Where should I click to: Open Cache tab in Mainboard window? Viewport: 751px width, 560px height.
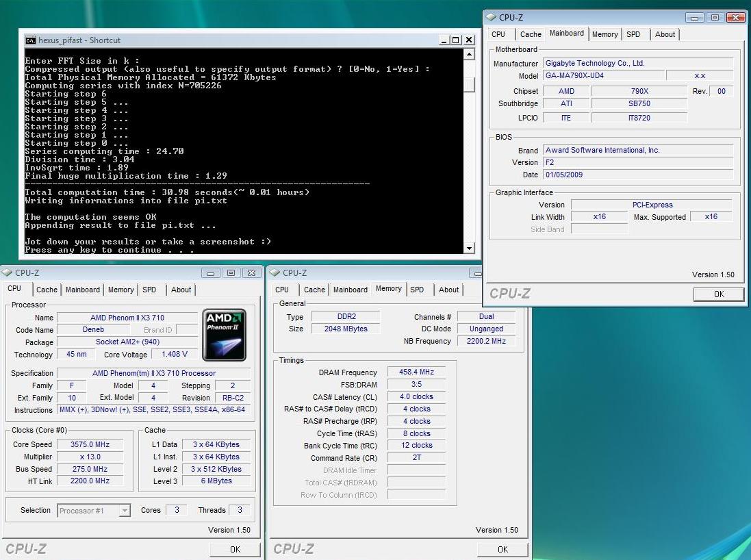pyautogui.click(x=531, y=34)
